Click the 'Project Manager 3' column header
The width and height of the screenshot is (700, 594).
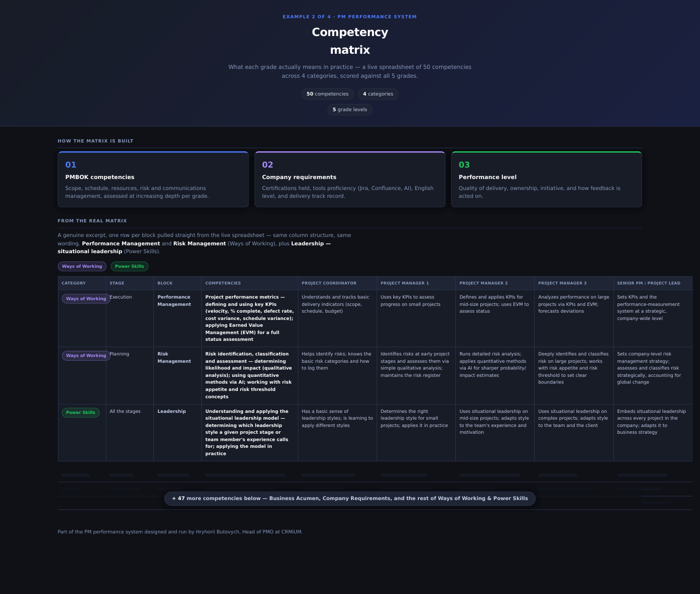pyautogui.click(x=574, y=283)
